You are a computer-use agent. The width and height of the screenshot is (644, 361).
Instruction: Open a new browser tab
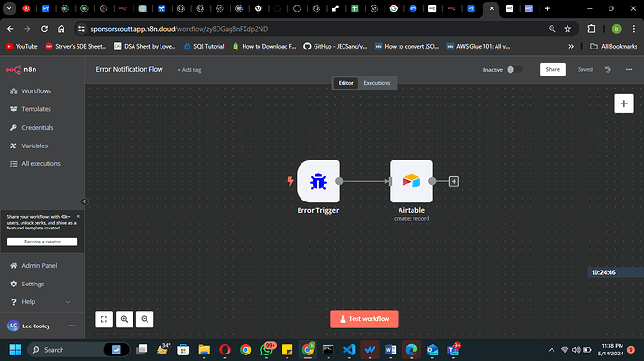(x=547, y=8)
